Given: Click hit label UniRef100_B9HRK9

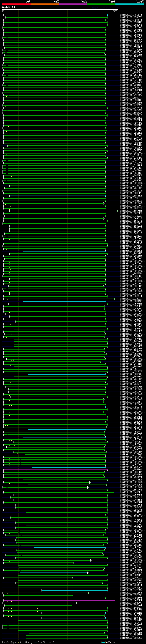Looking at the screenshot, I should (x=131, y=618).
